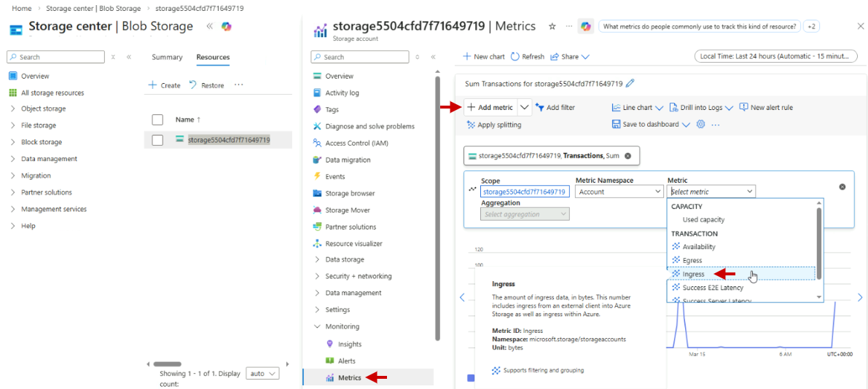Favorite this page with the star icon
Viewport: 868px width, 389px height.
[x=552, y=26]
